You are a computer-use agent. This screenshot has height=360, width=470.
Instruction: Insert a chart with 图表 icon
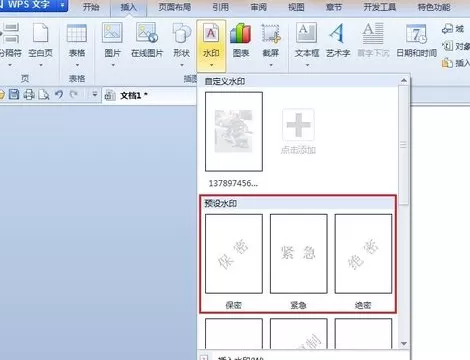tap(241, 33)
